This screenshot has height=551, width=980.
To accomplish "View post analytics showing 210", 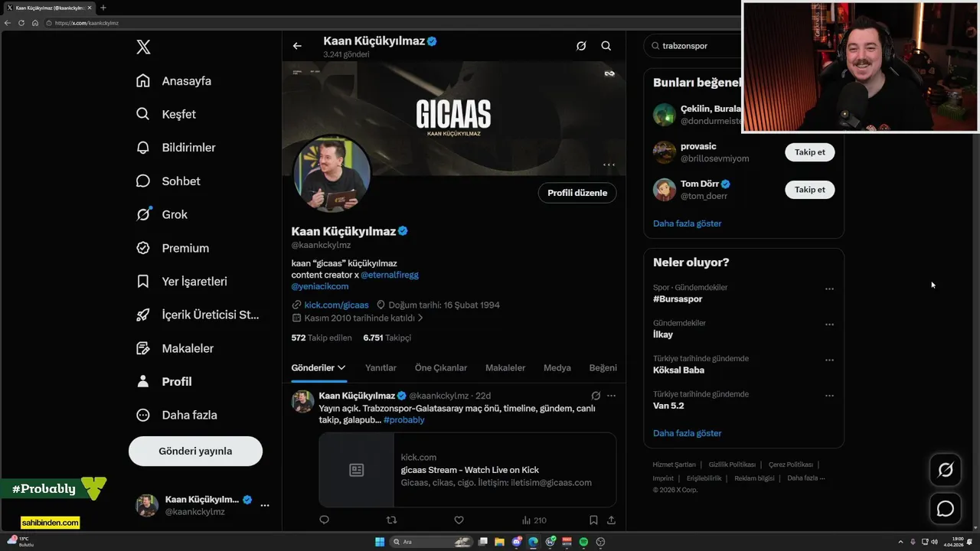I will (x=534, y=520).
